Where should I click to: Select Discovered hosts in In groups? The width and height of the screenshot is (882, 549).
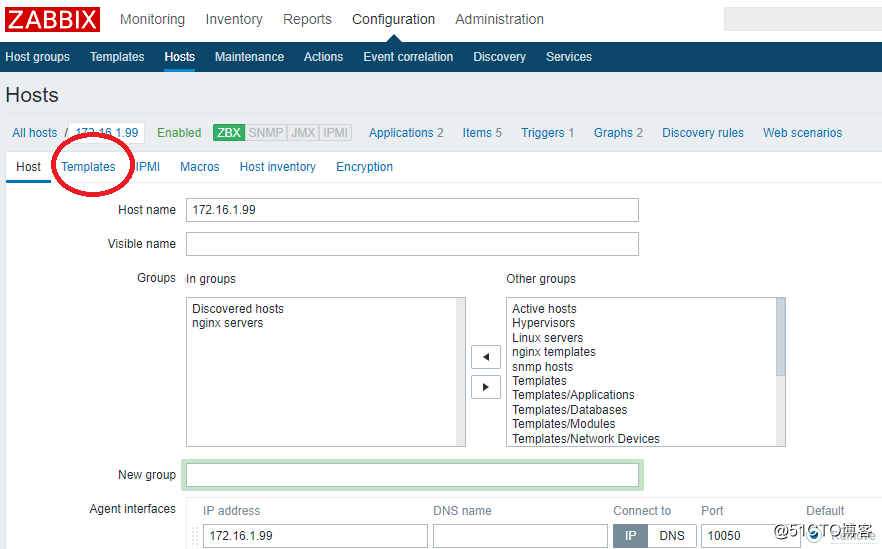[238, 309]
